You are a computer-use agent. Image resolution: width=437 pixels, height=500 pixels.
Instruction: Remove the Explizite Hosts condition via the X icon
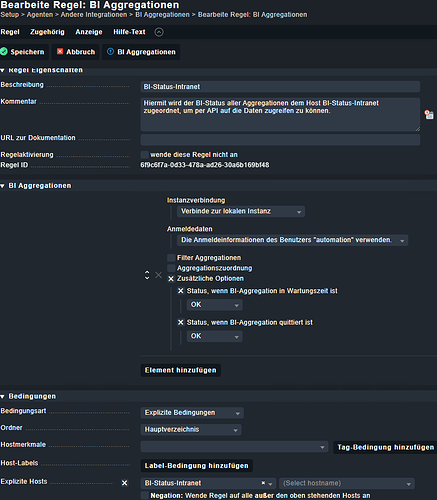coord(124,483)
